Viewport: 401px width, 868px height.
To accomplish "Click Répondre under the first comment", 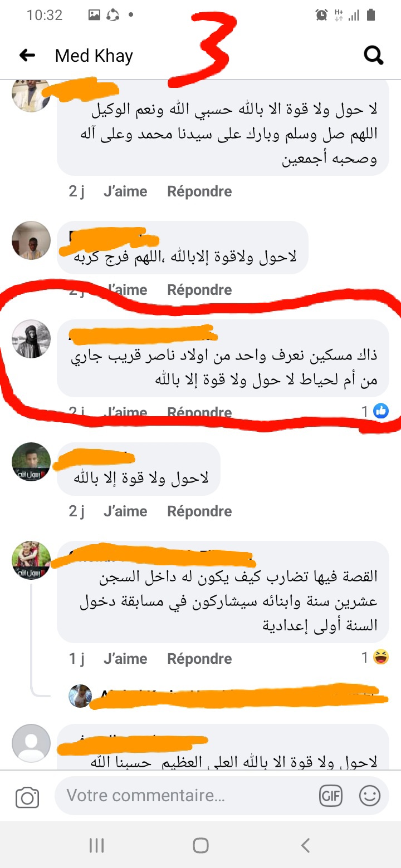I will (199, 191).
